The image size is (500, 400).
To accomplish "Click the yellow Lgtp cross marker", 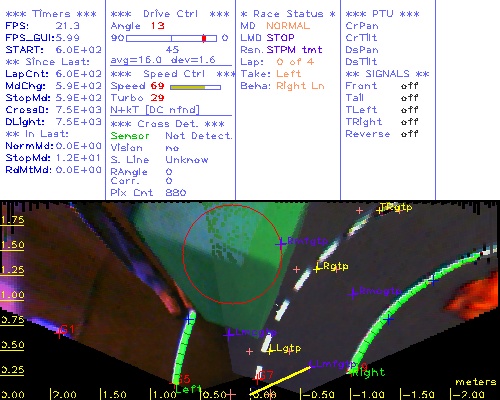I will coord(270,350).
